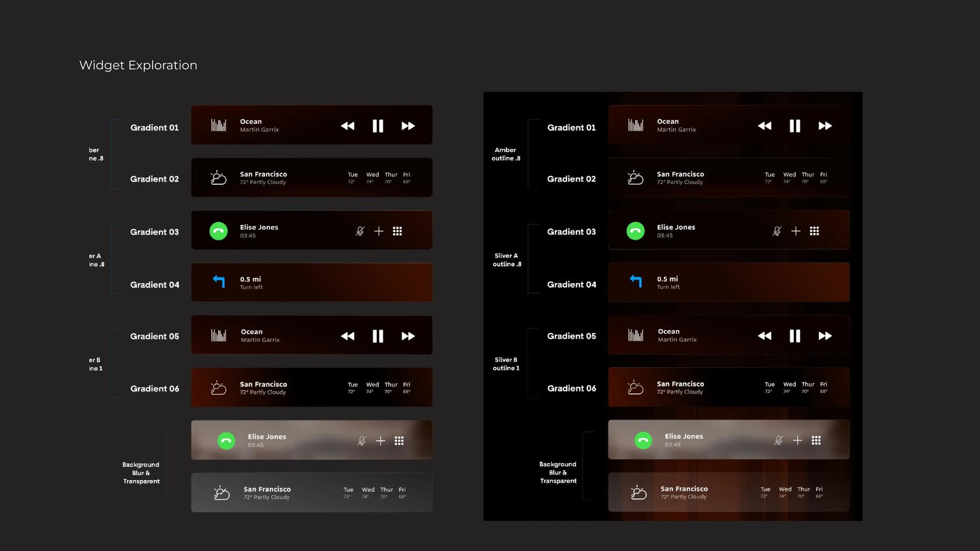The width and height of the screenshot is (980, 551).
Task: Toggle mute mic in right panel's blurred call widget
Action: (779, 440)
